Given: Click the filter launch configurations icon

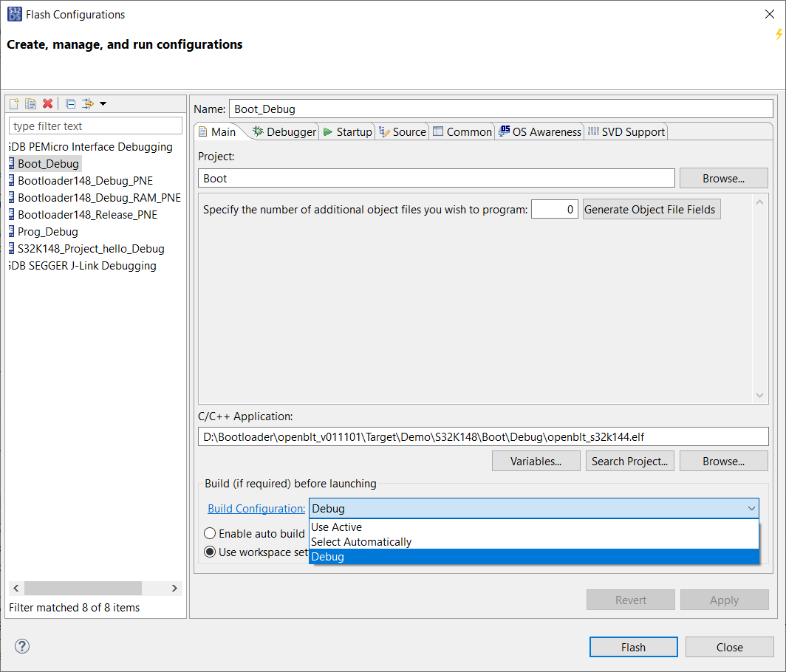Looking at the screenshot, I should 88,104.
